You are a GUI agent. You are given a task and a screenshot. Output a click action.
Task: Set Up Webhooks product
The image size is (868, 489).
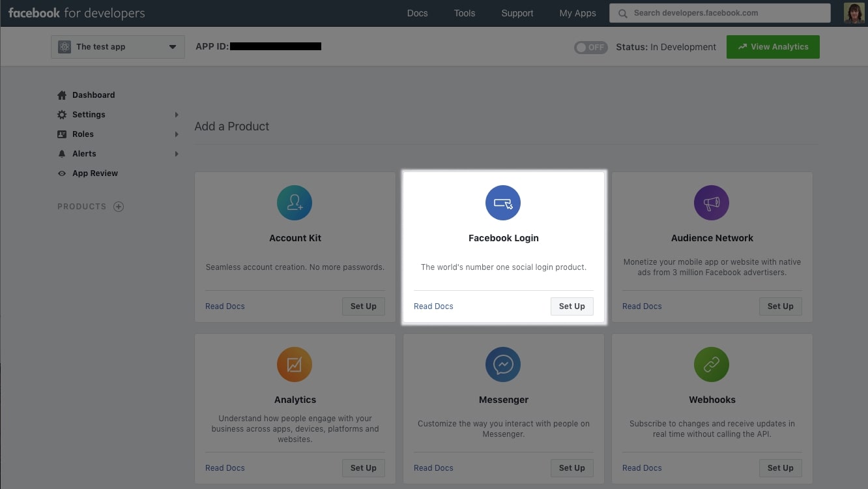pyautogui.click(x=781, y=468)
